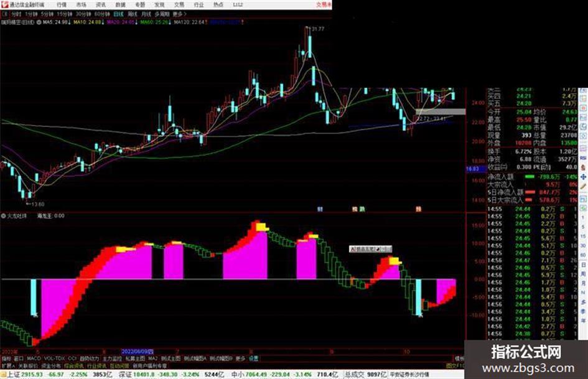Expand the 更多 periods list

[x=179, y=14]
